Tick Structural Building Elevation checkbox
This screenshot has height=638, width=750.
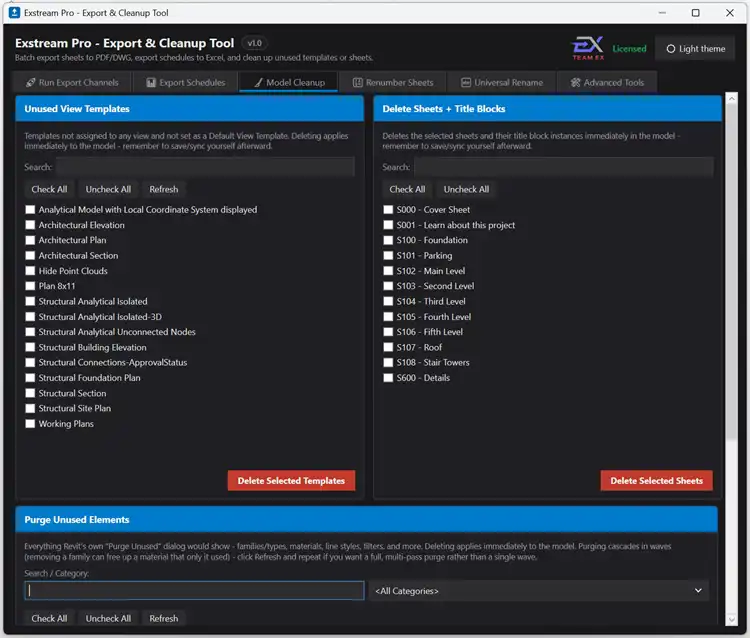(30, 347)
